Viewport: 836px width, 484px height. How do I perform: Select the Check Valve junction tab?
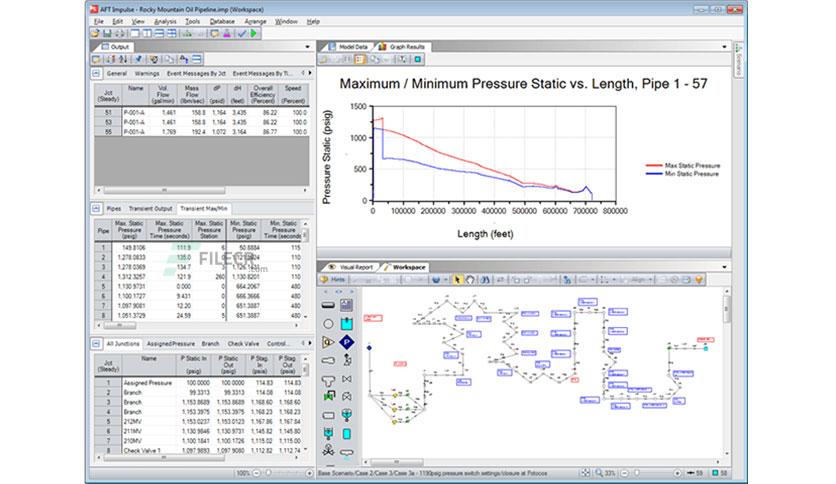(x=243, y=344)
